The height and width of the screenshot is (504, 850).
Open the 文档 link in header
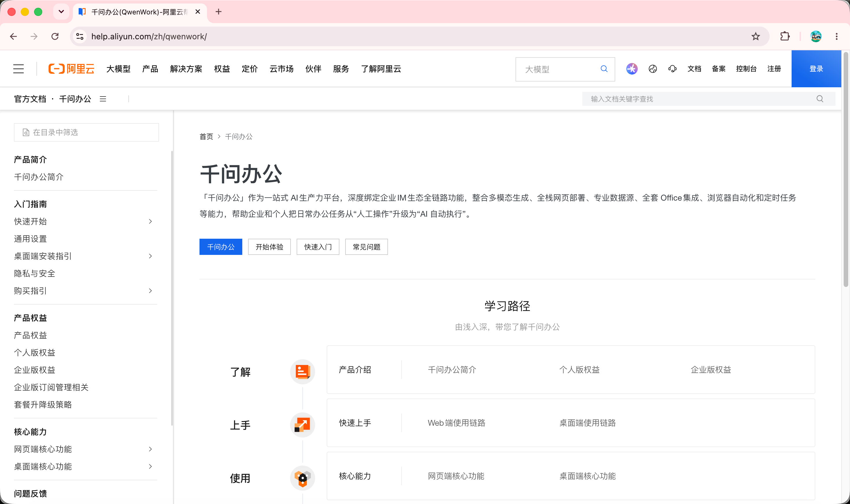694,69
